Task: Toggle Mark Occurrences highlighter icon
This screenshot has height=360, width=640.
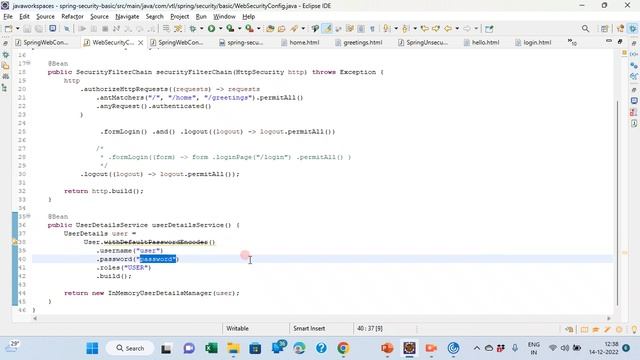Action: pos(327,29)
